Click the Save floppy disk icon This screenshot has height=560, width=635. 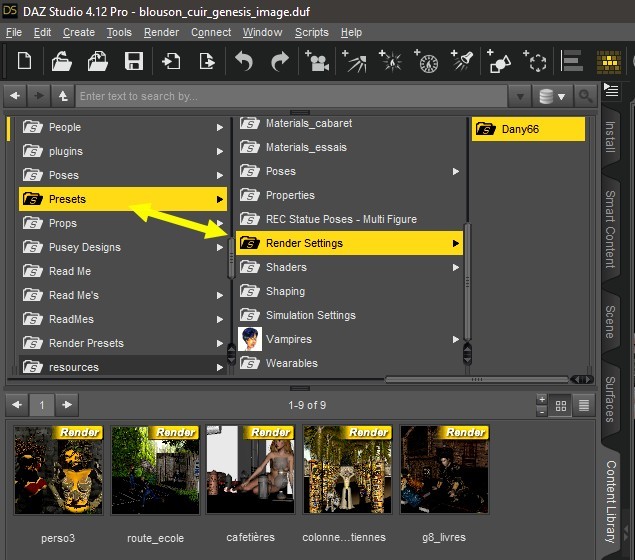click(x=134, y=62)
